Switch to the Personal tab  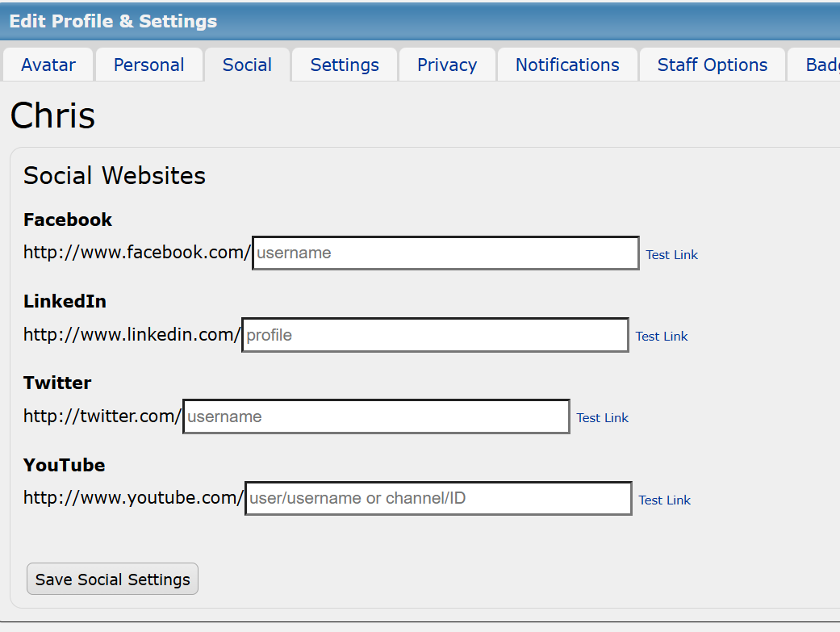pyautogui.click(x=149, y=65)
